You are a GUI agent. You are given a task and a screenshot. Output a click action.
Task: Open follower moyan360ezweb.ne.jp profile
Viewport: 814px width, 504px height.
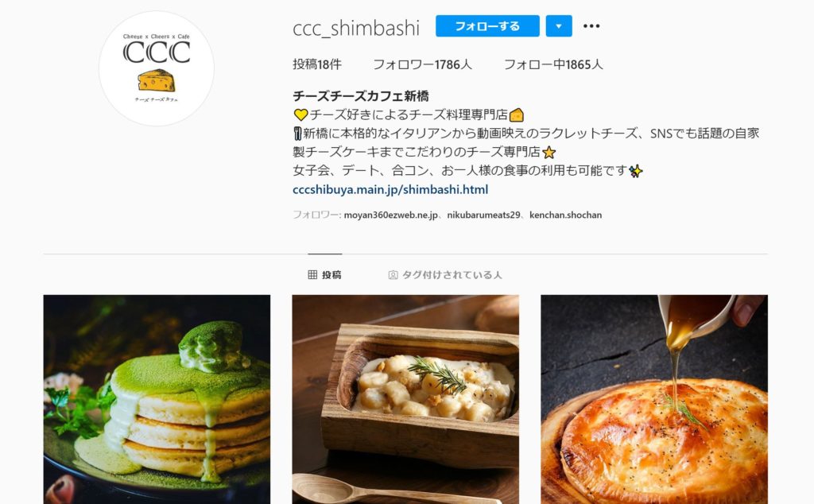tap(390, 215)
